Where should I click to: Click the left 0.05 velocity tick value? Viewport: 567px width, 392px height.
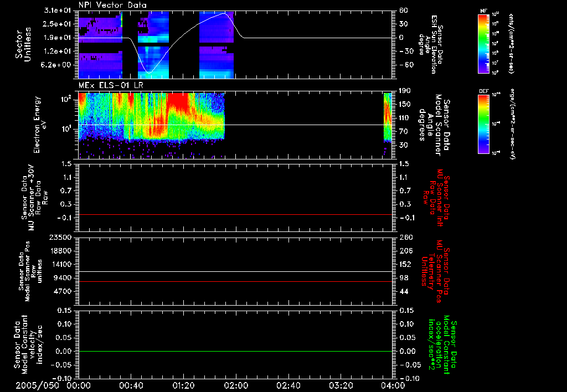tap(65, 338)
